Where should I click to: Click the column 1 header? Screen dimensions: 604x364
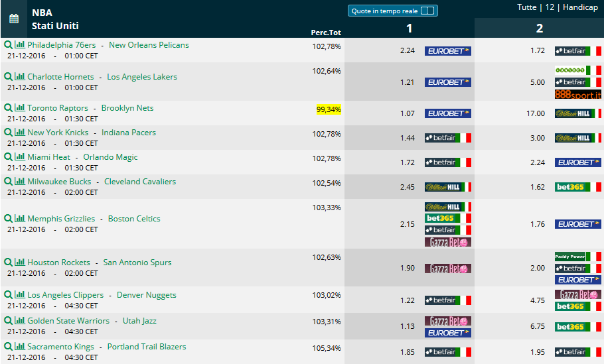point(409,28)
